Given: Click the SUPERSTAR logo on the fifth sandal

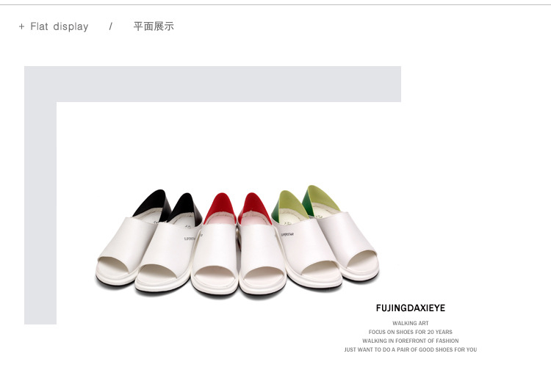Looking at the screenshot, I should pos(287,234).
